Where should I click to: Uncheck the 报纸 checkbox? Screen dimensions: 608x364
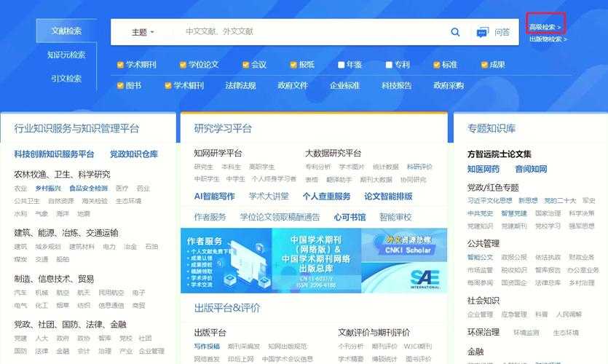[293, 65]
